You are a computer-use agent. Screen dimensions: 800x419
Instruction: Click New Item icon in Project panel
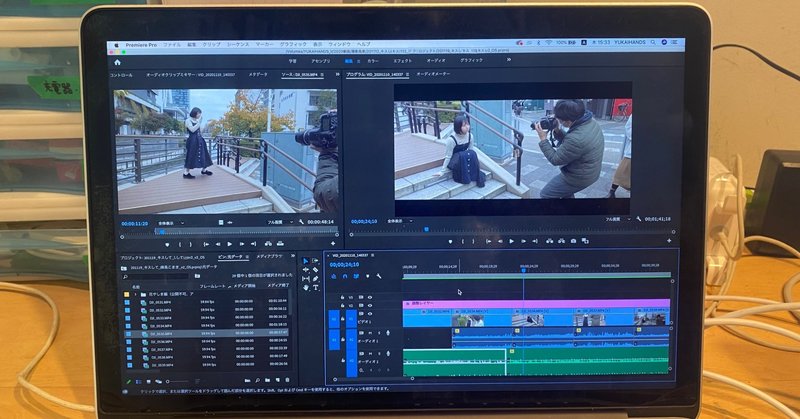coord(278,380)
